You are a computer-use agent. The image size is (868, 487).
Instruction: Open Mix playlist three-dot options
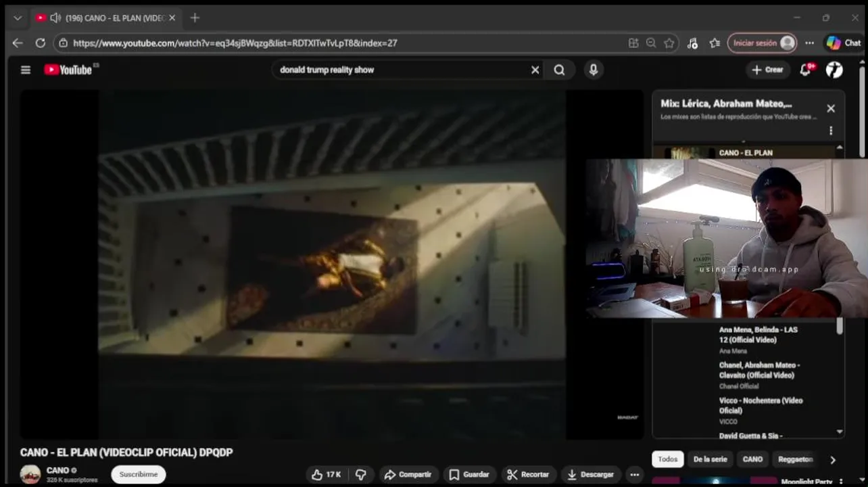831,131
